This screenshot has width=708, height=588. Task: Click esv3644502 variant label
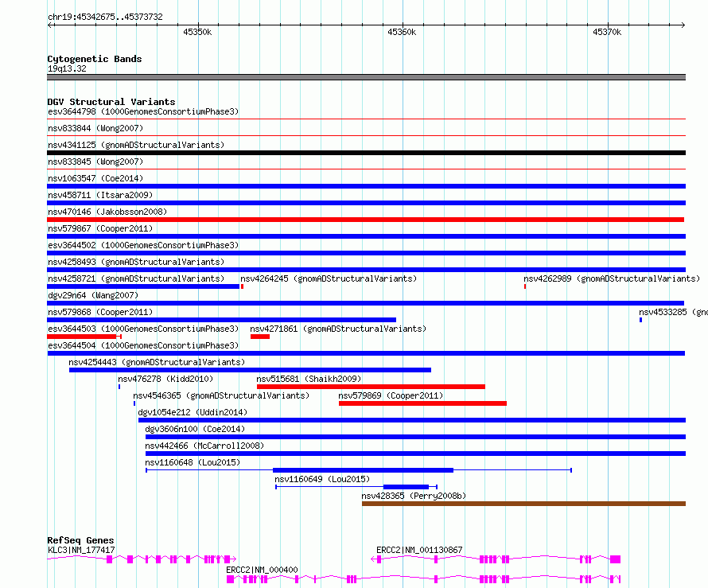click(x=142, y=245)
